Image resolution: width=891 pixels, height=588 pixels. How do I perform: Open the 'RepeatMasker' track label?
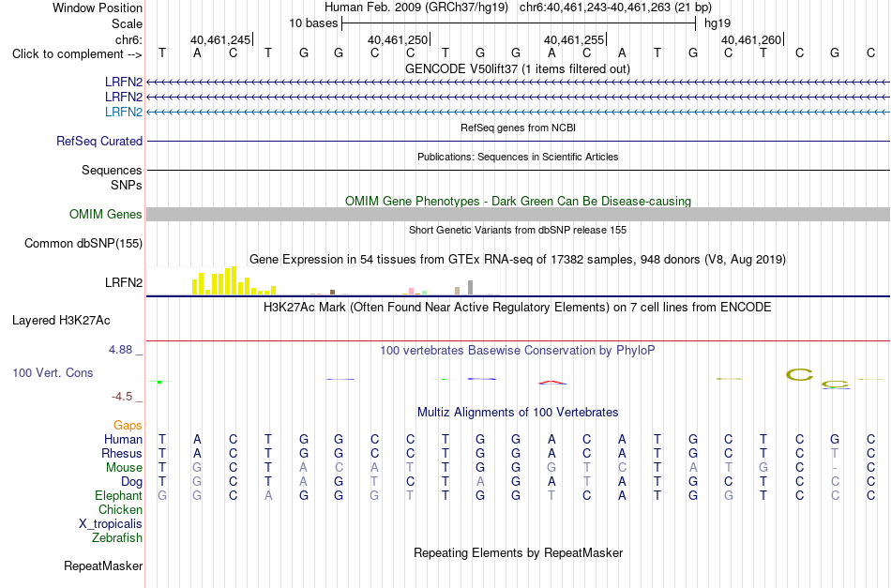click(103, 565)
